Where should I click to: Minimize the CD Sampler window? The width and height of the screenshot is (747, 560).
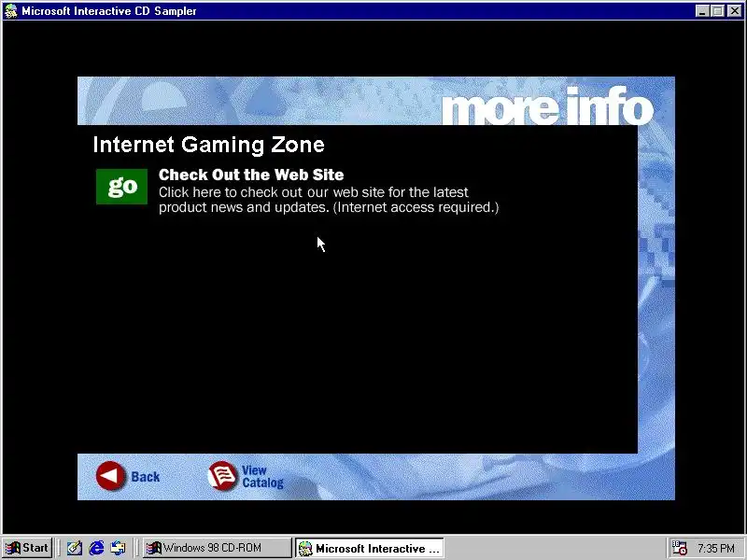point(702,11)
